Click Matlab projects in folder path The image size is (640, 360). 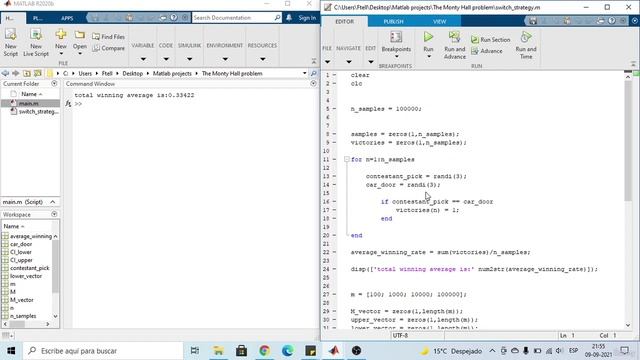pos(172,73)
